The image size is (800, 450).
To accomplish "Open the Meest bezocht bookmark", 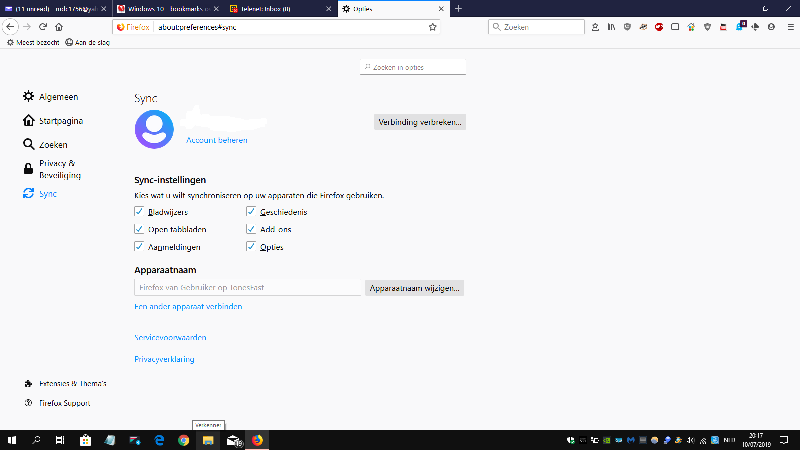I will 33,42.
